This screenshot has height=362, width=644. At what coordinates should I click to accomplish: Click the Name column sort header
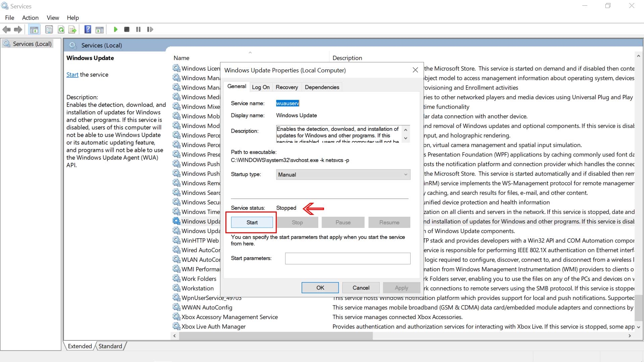[181, 58]
